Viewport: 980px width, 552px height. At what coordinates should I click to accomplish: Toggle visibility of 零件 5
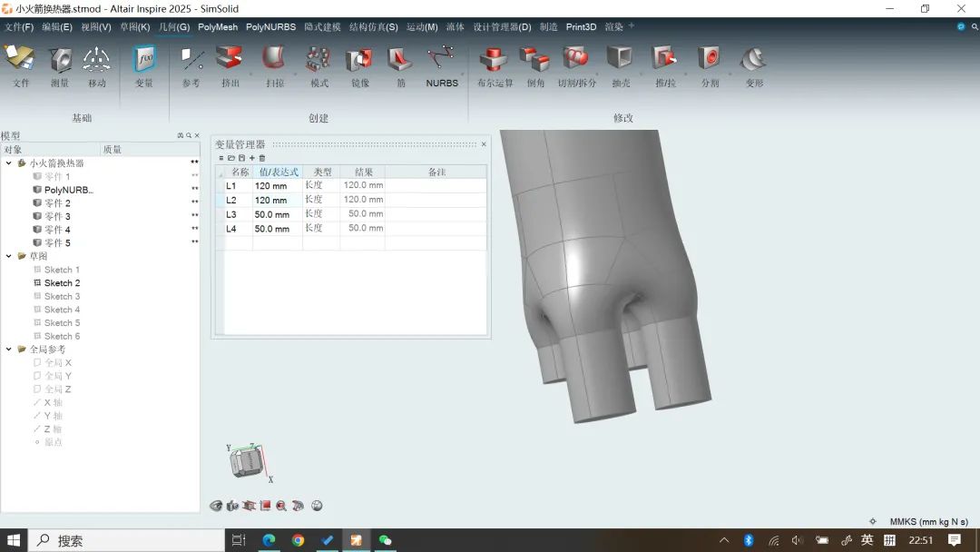pos(194,242)
